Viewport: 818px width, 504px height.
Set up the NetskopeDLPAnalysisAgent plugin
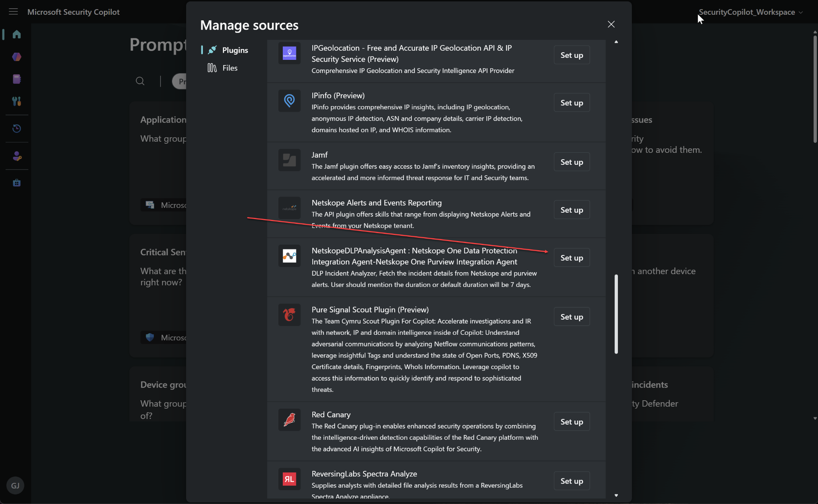pyautogui.click(x=572, y=258)
